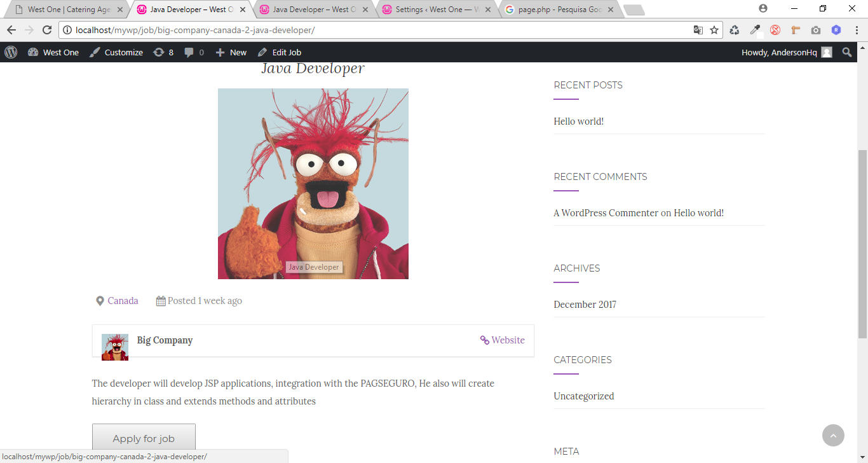Close the page.php Pesquisa Google tab
This screenshot has width=868, height=463.
[x=610, y=10]
